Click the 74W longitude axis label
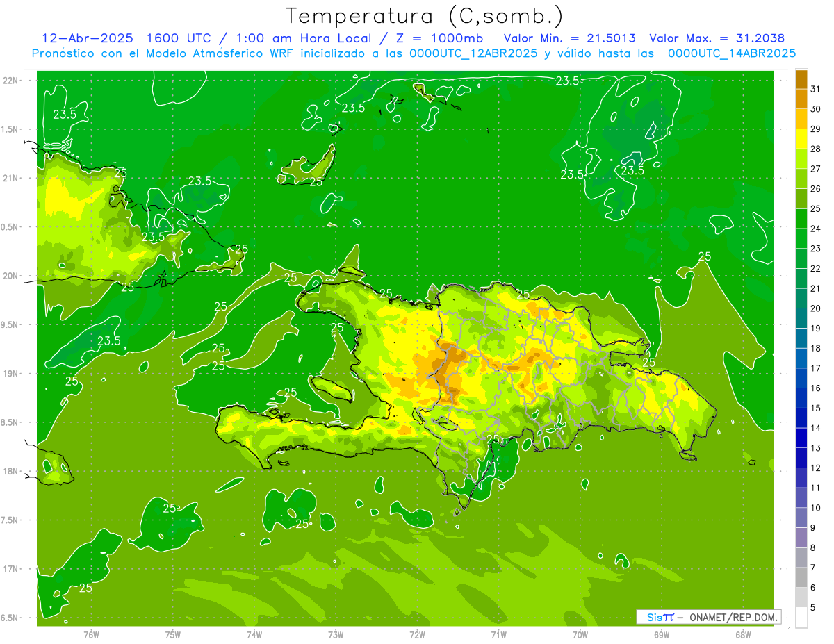Screen dimensions: 834x644 254,634
